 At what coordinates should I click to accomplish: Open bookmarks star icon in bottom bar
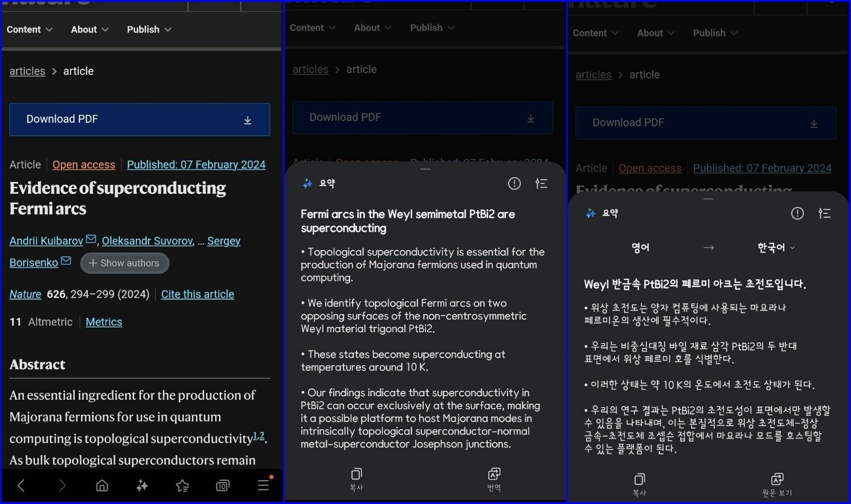point(182,485)
